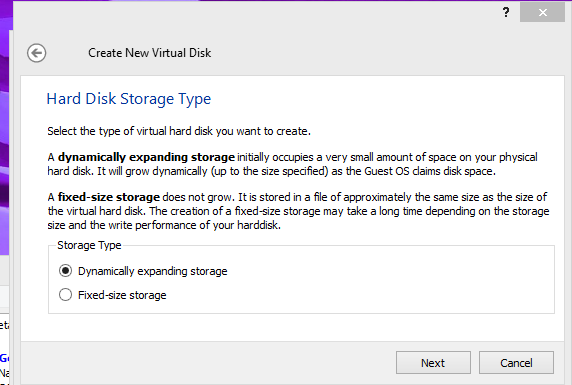This screenshot has width=572, height=385.
Task: Close the Create New Virtual Disk dialog
Action: click(x=542, y=12)
